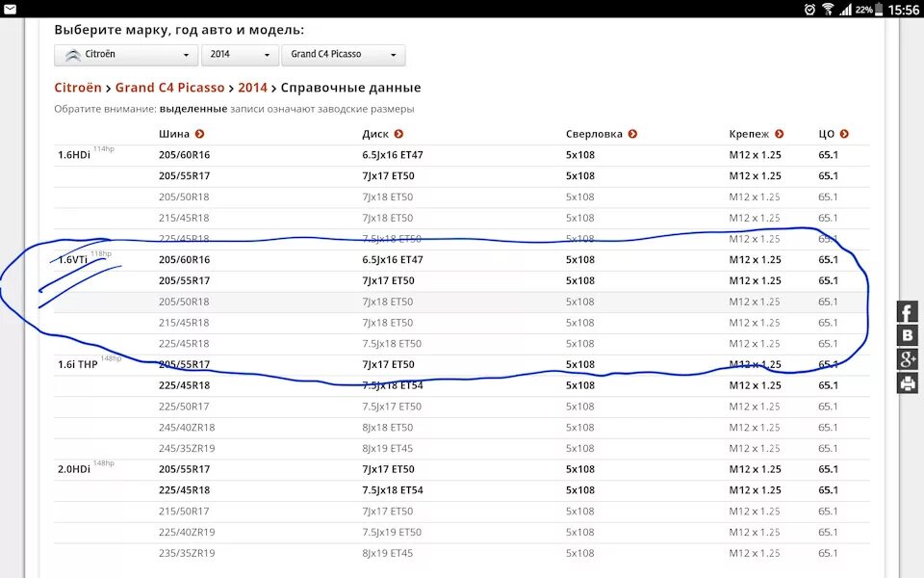Click the arrow icon next to Шина

(x=200, y=134)
